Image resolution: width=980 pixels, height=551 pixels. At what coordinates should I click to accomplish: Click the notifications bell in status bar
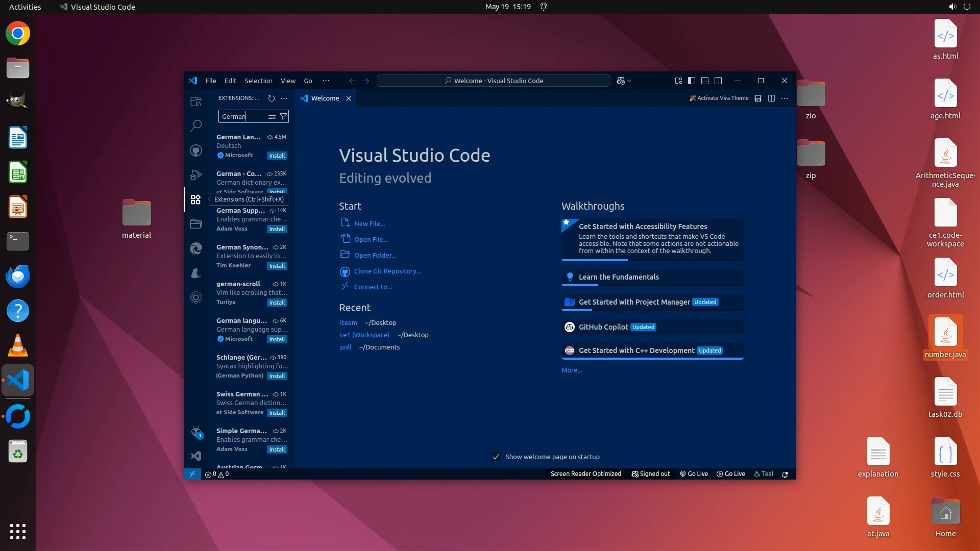pyautogui.click(x=785, y=474)
